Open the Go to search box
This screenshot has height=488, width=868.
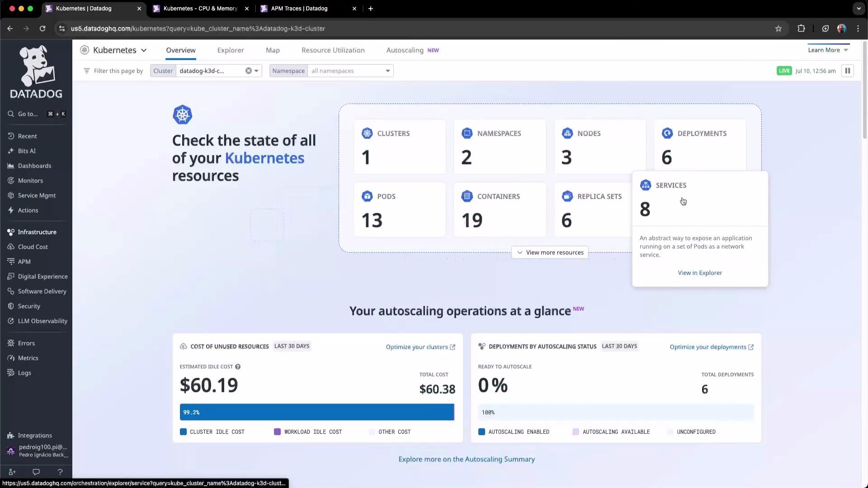(36, 114)
